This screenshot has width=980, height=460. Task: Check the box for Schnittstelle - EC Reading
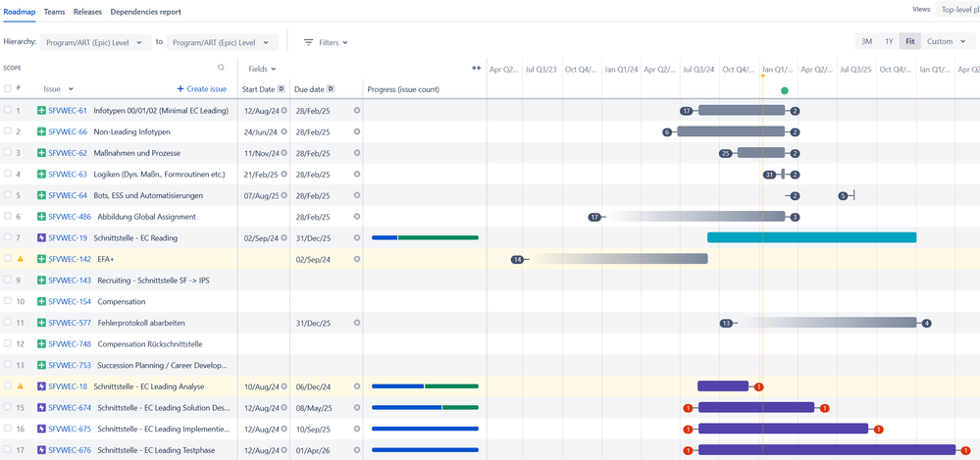coord(8,237)
